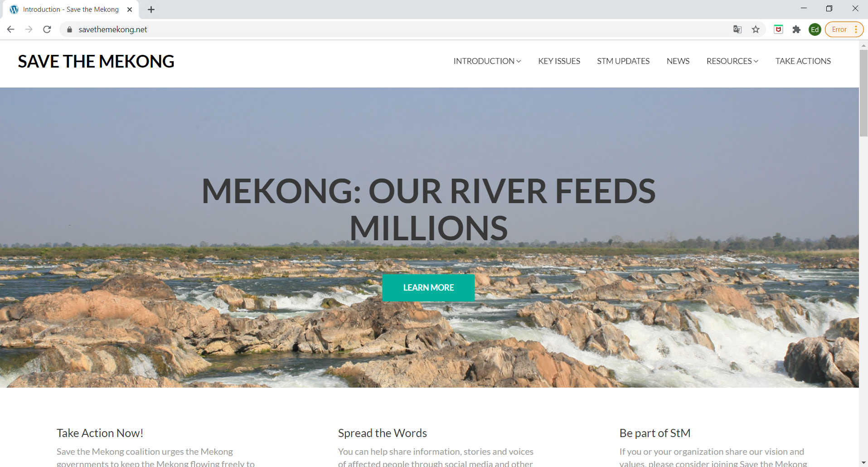This screenshot has width=868, height=467.
Task: View site info via the padlock icon
Action: click(69, 29)
